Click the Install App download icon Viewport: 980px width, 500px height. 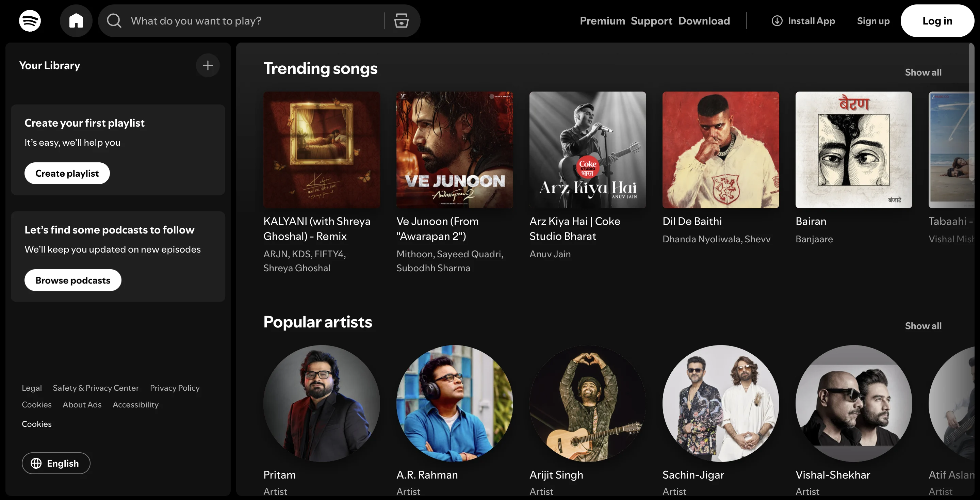click(777, 20)
